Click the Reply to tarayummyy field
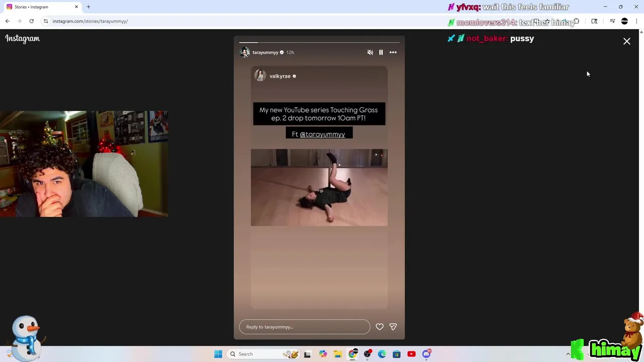The image size is (644, 362). pyautogui.click(x=304, y=327)
